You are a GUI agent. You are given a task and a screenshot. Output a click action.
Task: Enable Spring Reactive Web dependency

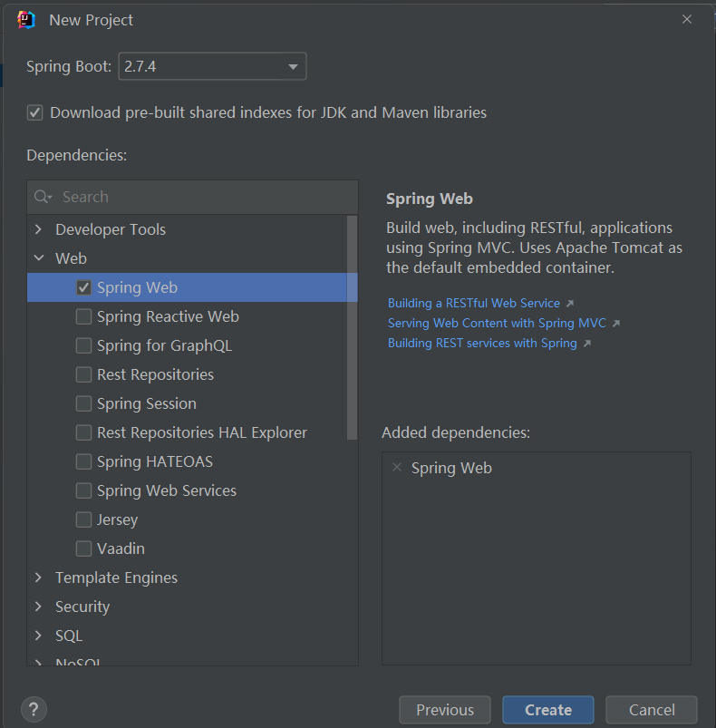(83, 316)
